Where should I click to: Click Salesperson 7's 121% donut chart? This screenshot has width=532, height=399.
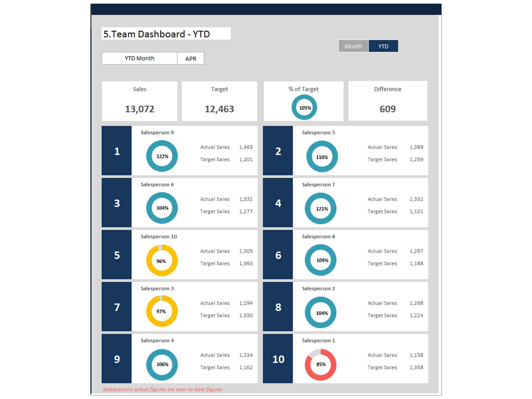pyautogui.click(x=321, y=208)
